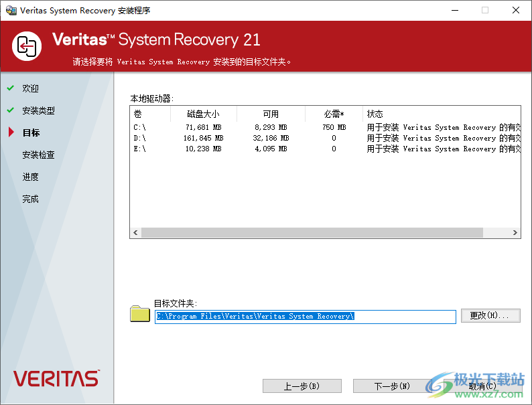Screen dimensions: 532x405
Task: Select the 欢迎 step in sidebar
Action: pyautogui.click(x=31, y=88)
